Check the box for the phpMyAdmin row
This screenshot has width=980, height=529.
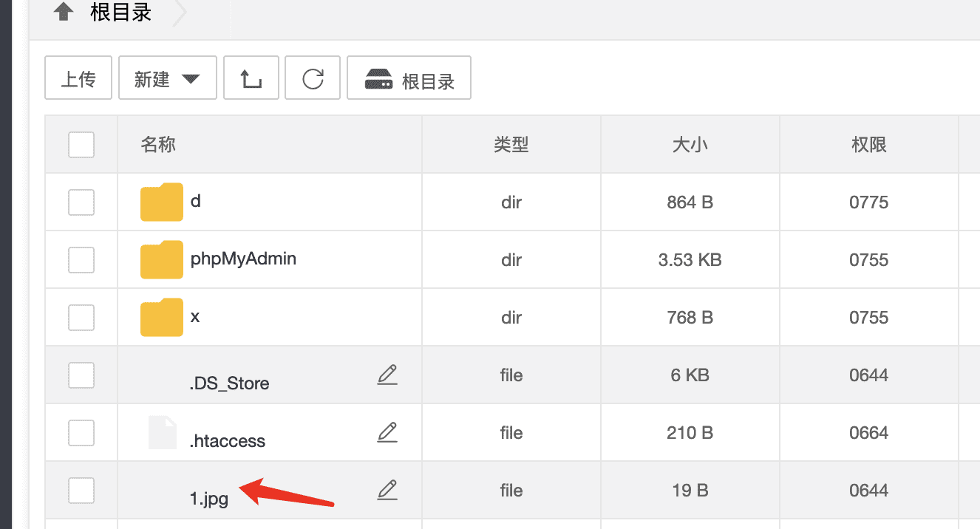pyautogui.click(x=81, y=260)
